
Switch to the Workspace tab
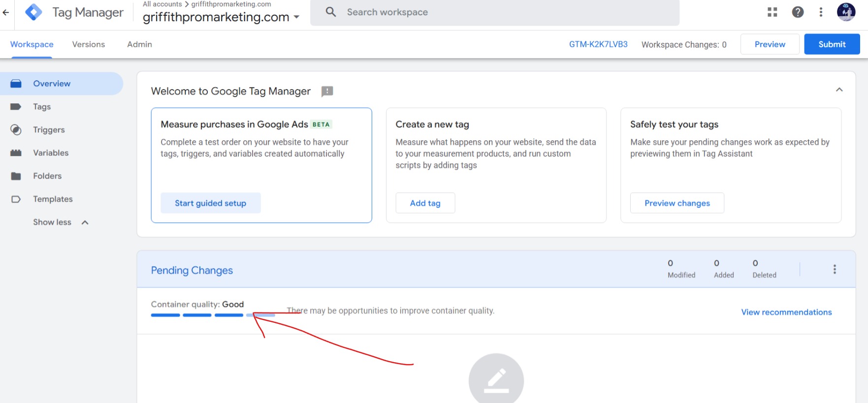[32, 44]
